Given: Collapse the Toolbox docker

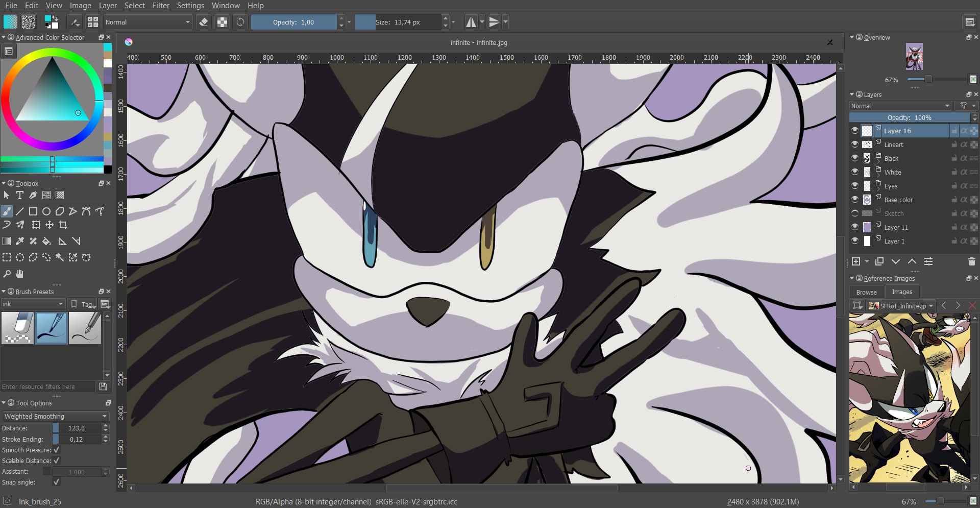Looking at the screenshot, I should click(x=4, y=183).
